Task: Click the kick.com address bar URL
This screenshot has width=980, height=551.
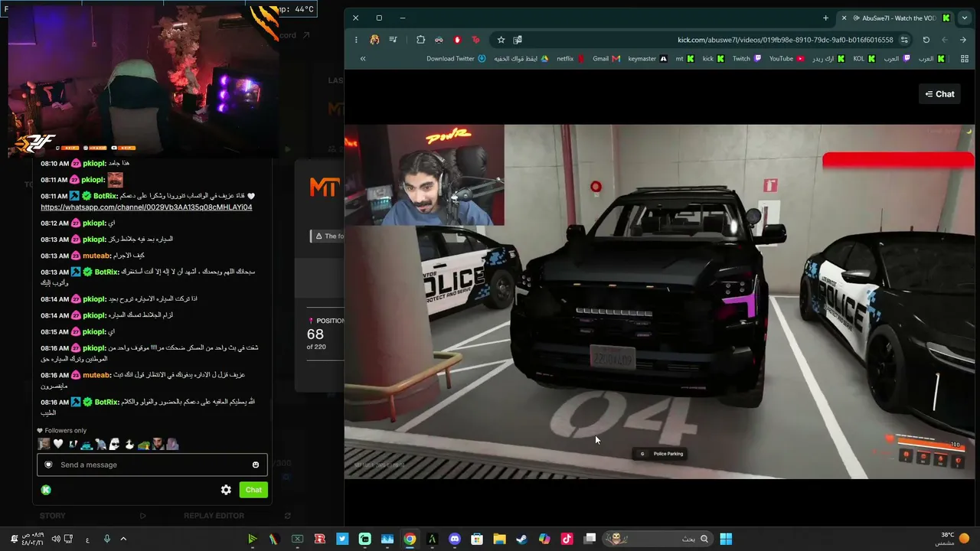Action: (785, 40)
